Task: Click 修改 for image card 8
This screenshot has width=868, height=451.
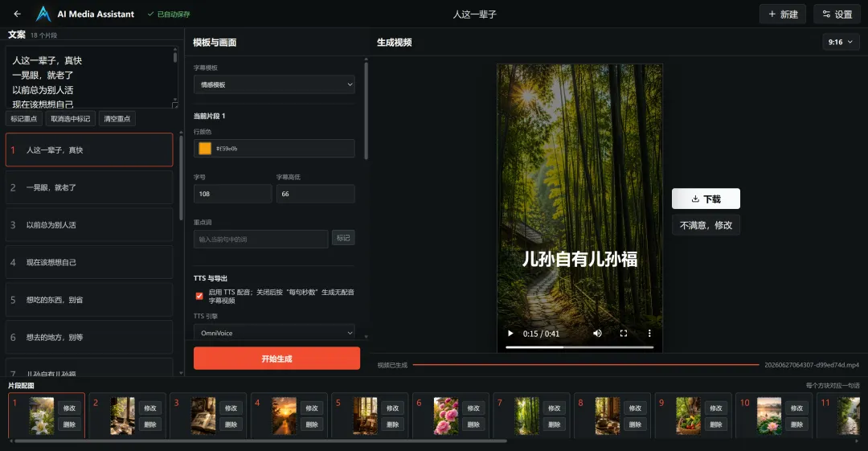Action: [x=635, y=408]
